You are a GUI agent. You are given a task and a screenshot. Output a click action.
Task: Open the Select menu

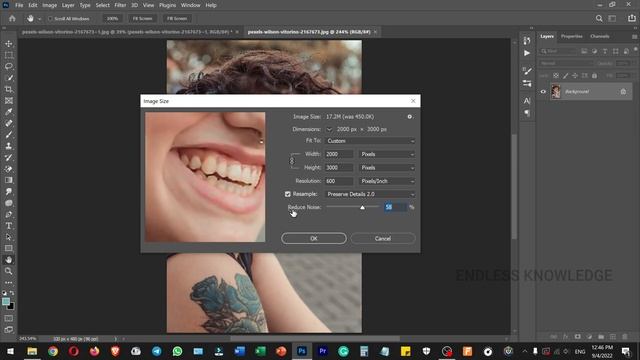102,5
